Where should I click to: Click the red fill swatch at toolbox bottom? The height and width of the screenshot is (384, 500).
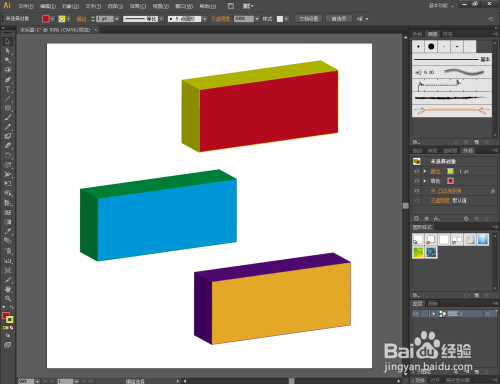pyautogui.click(x=6, y=316)
